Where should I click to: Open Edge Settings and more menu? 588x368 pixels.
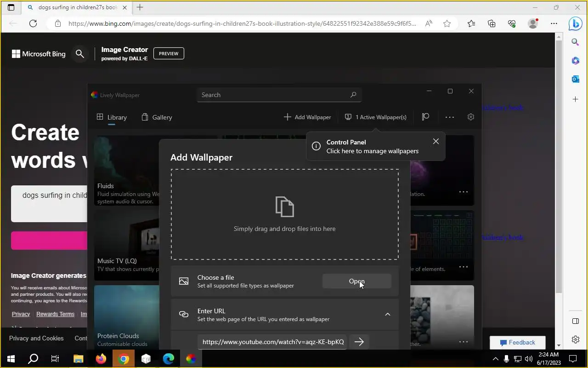click(x=554, y=23)
